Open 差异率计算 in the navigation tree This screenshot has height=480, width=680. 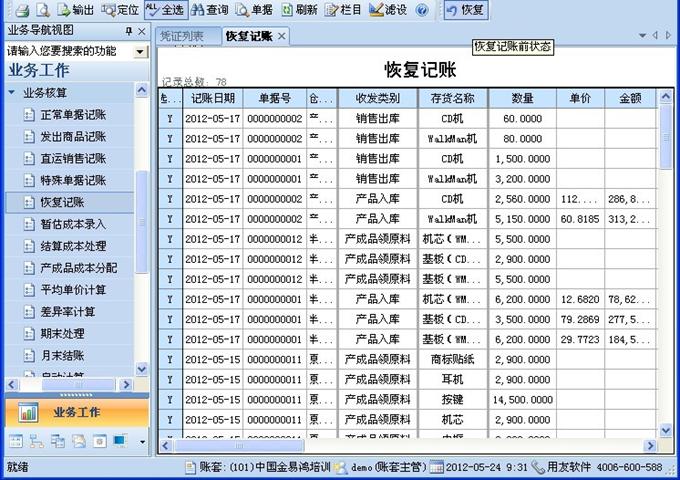click(x=68, y=311)
